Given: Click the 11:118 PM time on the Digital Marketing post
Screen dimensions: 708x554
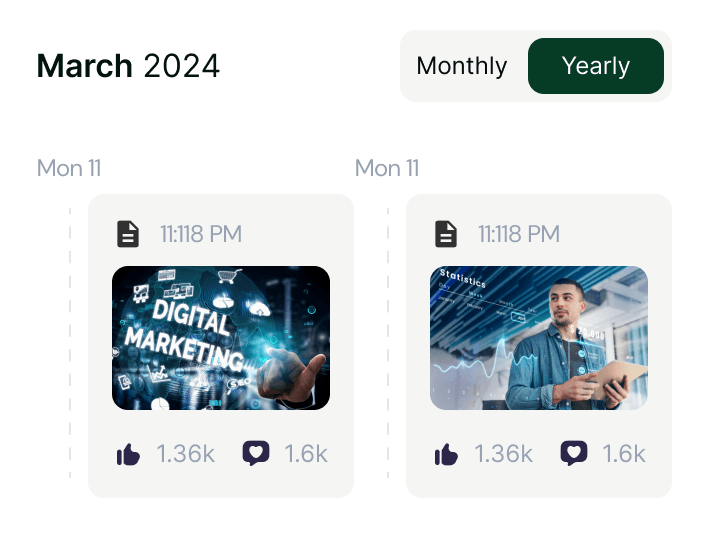Looking at the screenshot, I should [201, 234].
